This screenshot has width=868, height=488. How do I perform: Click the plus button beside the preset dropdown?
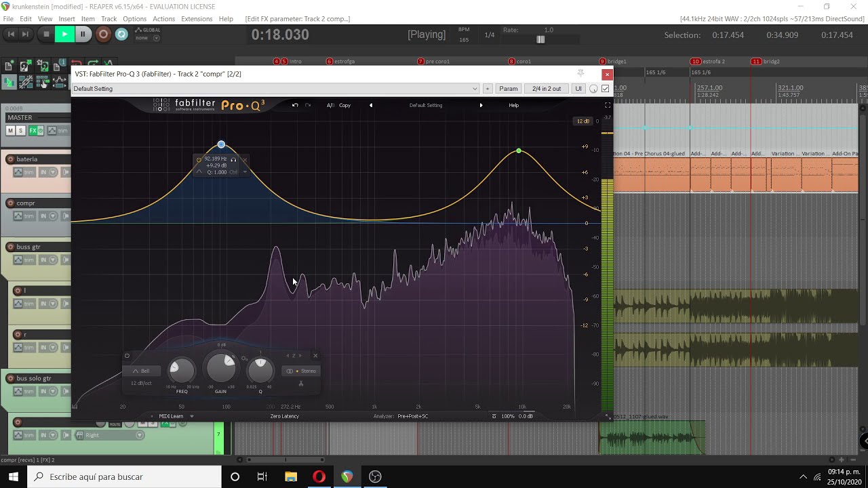(487, 89)
